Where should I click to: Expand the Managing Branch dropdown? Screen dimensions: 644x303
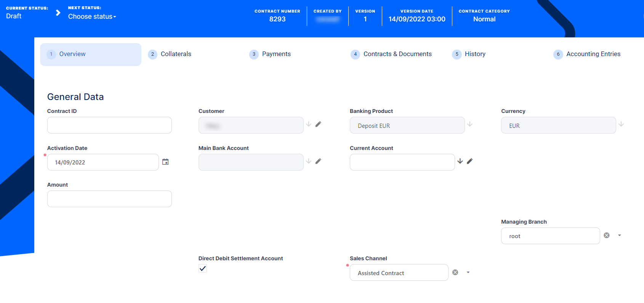click(x=619, y=235)
